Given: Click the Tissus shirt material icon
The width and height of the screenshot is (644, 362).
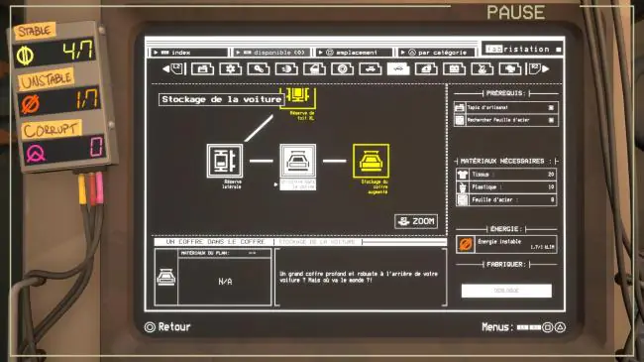Looking at the screenshot, I should 463,175.
